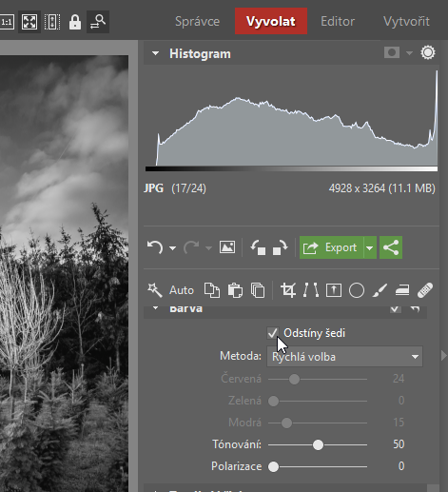Reset the Barva section settings
The image size is (448, 492).
[x=415, y=309]
